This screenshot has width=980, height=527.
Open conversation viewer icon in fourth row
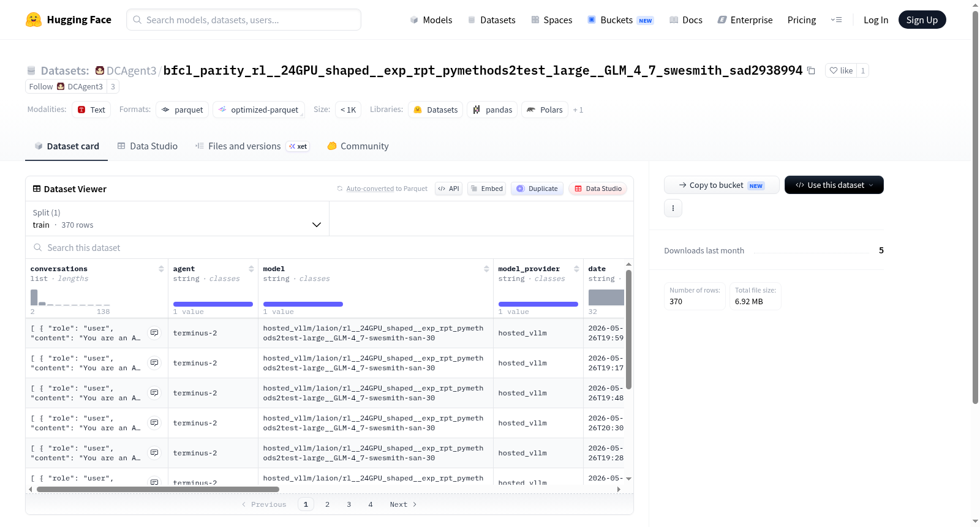(x=154, y=423)
